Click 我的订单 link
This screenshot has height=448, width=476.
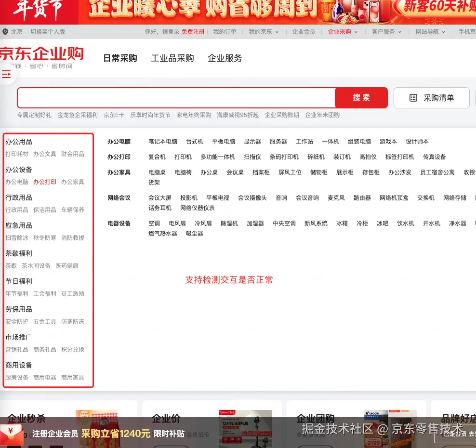tap(225, 32)
